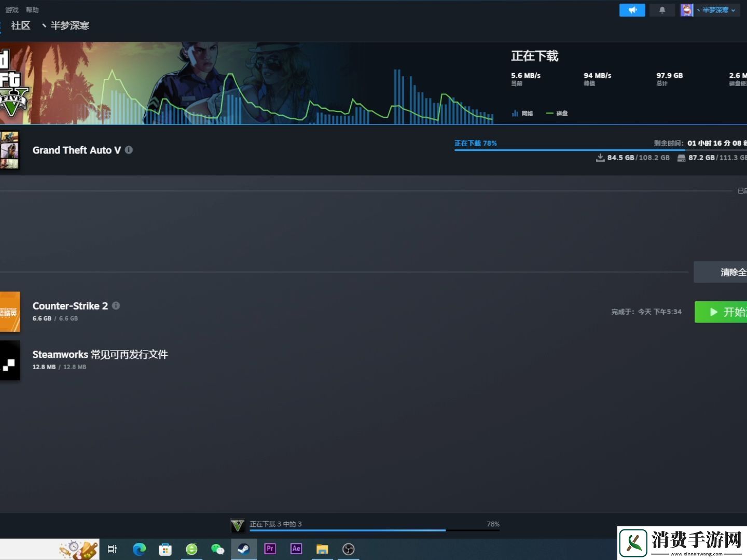747x560 pixels.
Task: Click the 5.6 MB/s current speed value
Action: pos(525,75)
